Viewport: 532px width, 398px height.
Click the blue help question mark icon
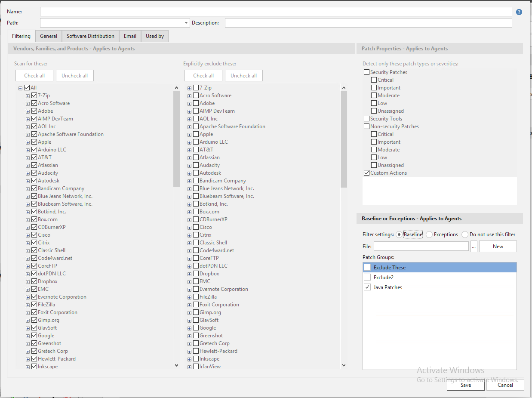(x=519, y=12)
